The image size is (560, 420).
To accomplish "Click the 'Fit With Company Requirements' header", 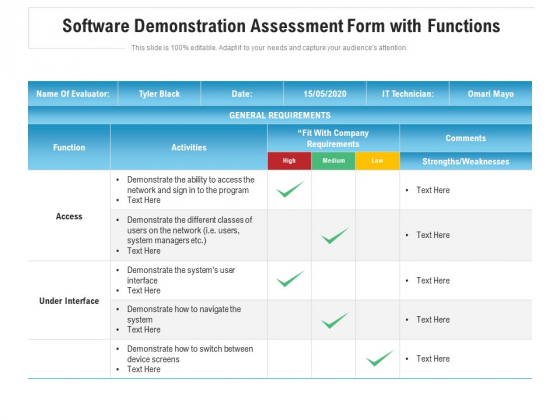I will pyautogui.click(x=333, y=138).
